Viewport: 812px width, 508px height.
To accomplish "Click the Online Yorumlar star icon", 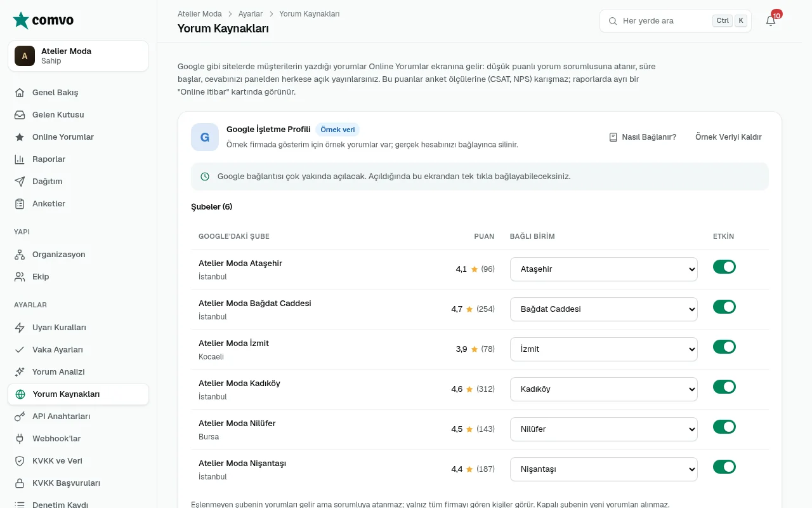I will point(20,137).
